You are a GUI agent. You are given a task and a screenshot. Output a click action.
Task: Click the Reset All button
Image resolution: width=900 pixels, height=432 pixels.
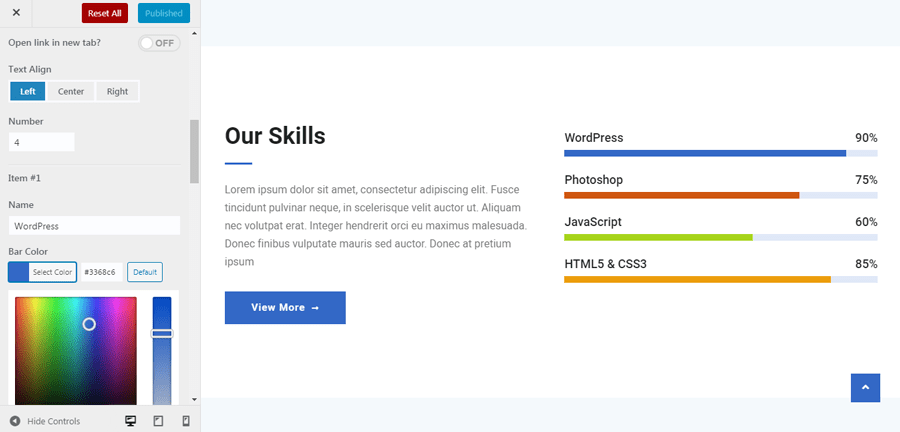[x=104, y=13]
